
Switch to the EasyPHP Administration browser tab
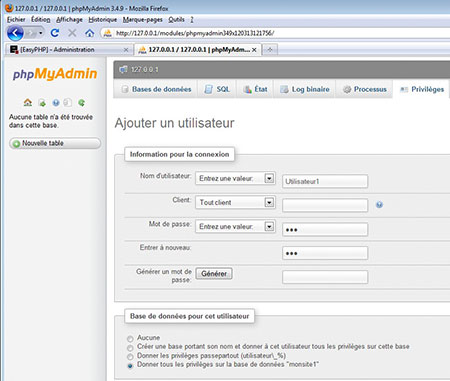[69, 50]
